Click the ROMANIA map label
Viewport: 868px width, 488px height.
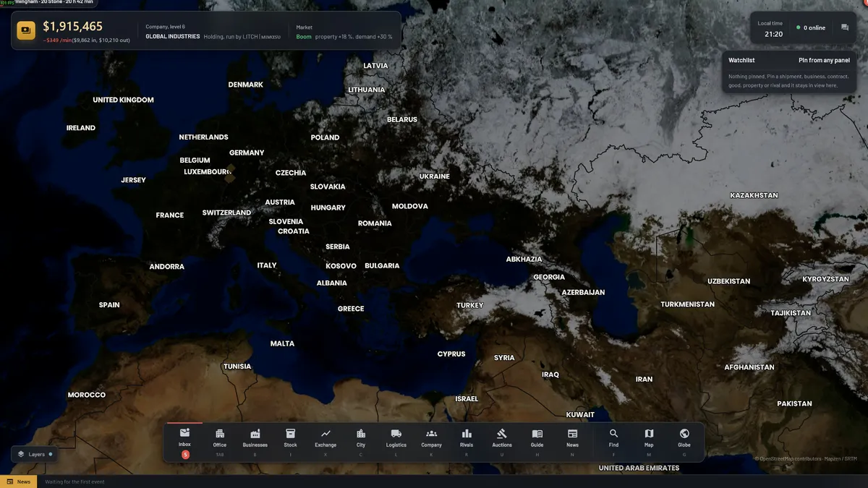tap(375, 223)
